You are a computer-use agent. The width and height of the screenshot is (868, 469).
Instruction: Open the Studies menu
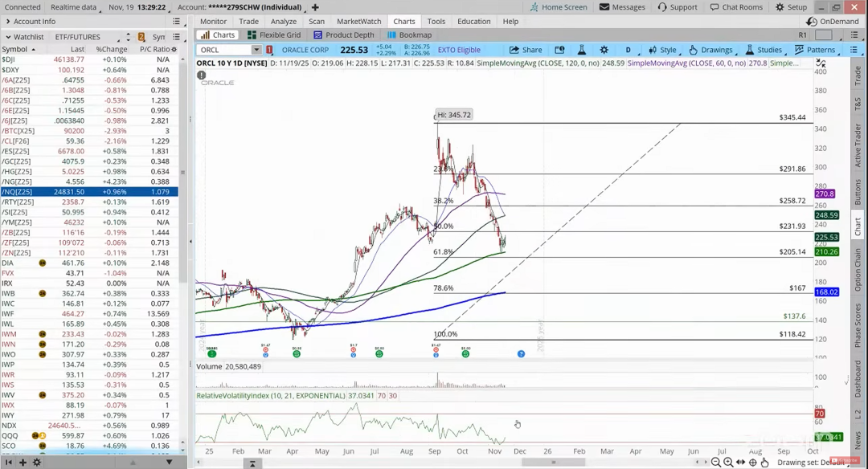pyautogui.click(x=764, y=50)
